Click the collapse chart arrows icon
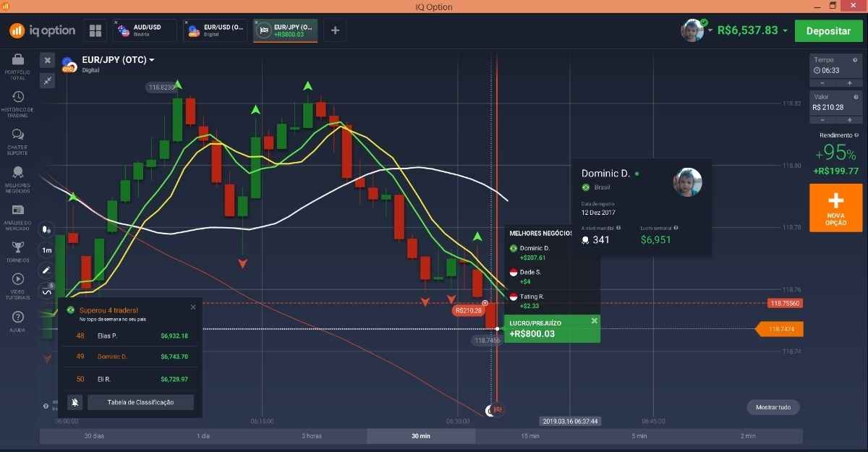 [x=48, y=80]
